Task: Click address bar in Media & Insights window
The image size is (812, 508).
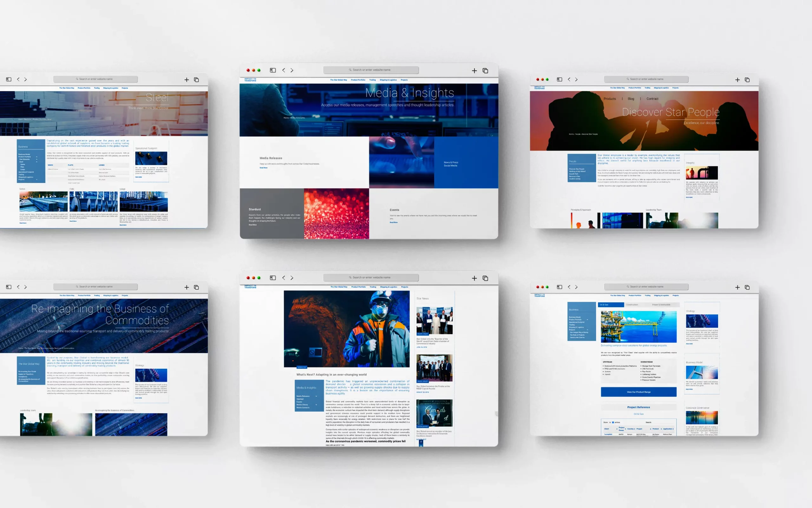Action: (371, 70)
